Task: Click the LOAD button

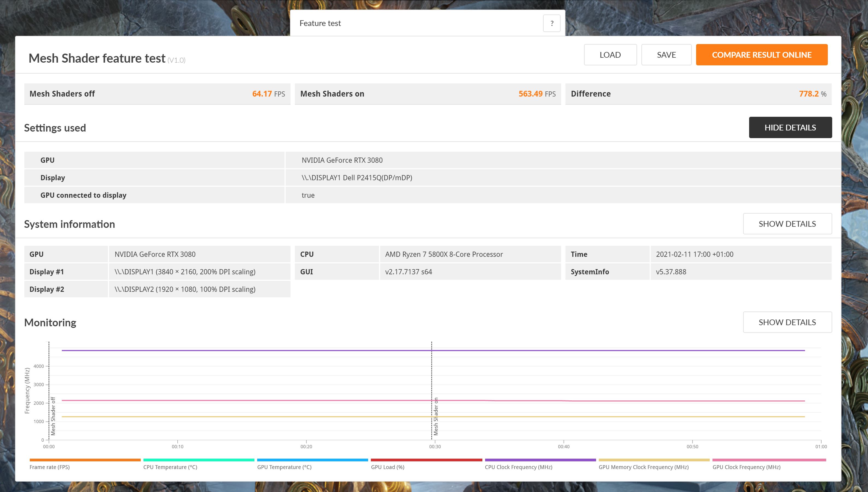Action: click(610, 55)
